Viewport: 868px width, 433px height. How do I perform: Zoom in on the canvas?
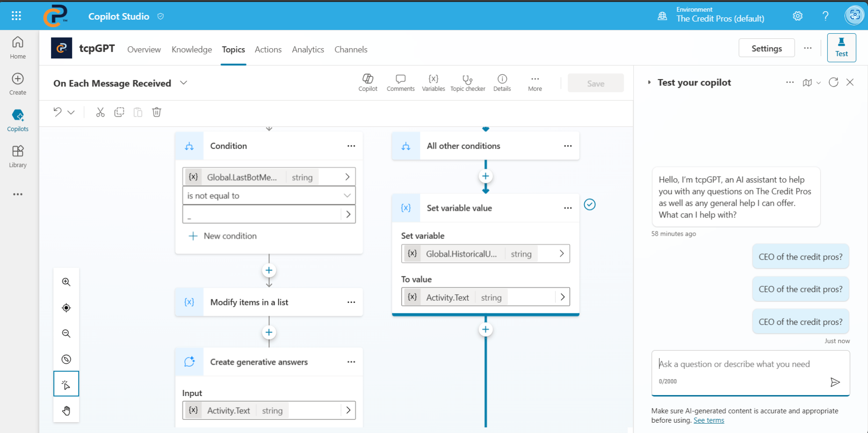[x=66, y=282]
